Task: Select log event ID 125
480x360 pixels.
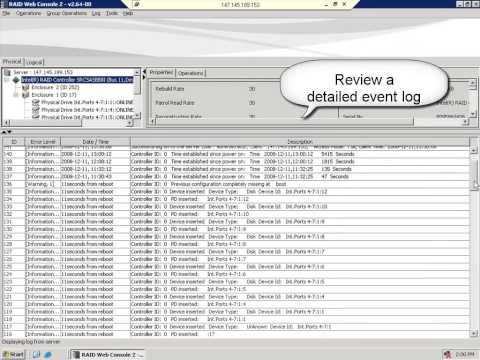Action: [236, 267]
